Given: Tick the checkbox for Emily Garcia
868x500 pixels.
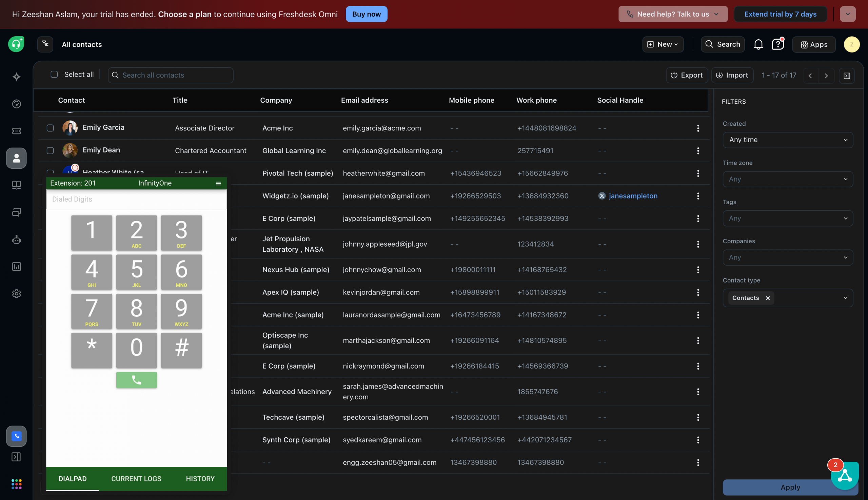Looking at the screenshot, I should (50, 128).
